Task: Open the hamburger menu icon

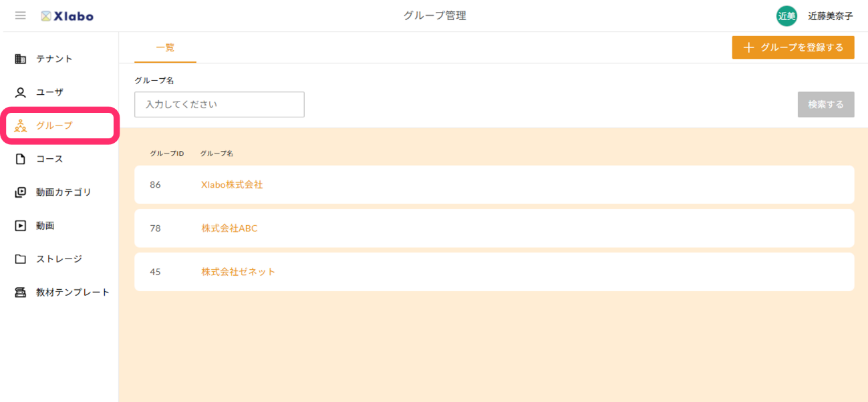Action: pyautogui.click(x=21, y=15)
